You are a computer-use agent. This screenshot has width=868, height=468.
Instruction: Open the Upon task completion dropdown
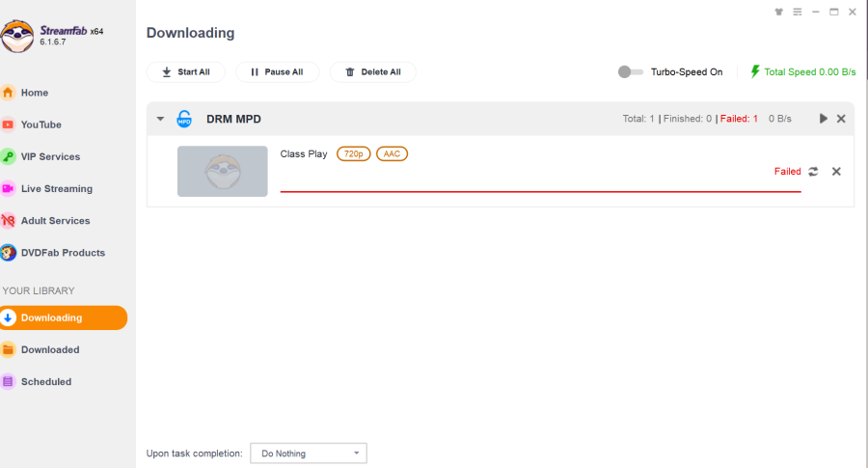309,454
